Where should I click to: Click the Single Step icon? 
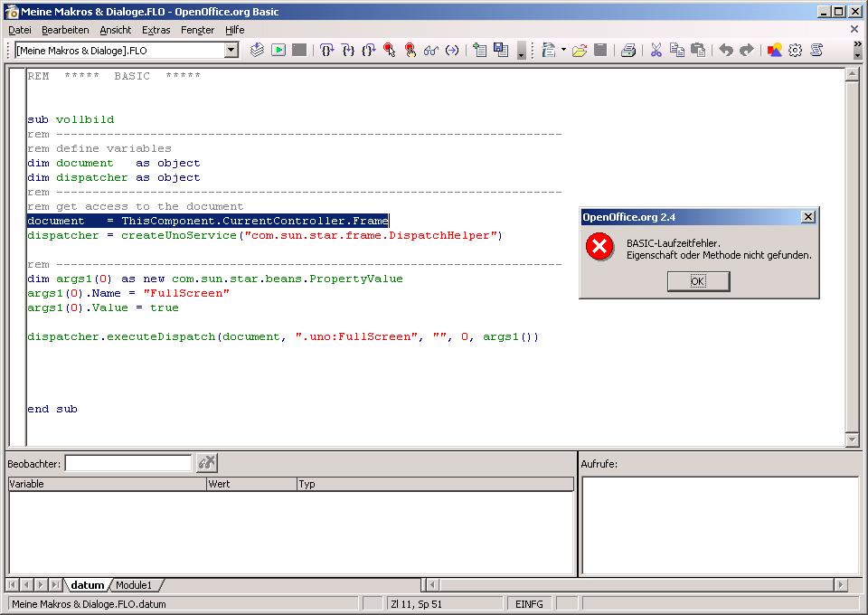point(348,51)
